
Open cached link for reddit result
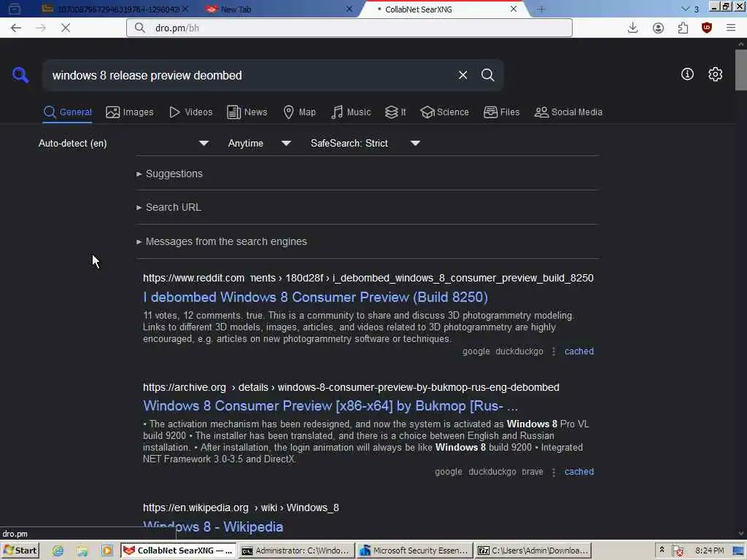tap(579, 351)
